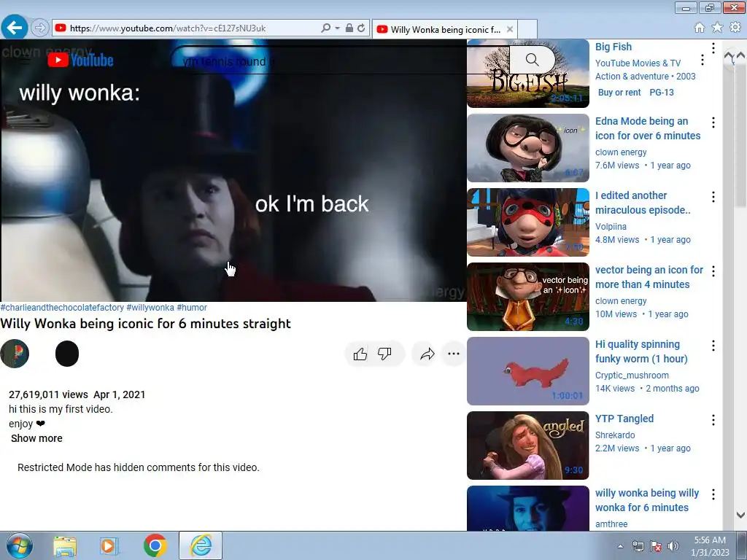Click the Action Center flag tray icon
Image resolution: width=747 pixels, height=560 pixels.
tap(656, 546)
